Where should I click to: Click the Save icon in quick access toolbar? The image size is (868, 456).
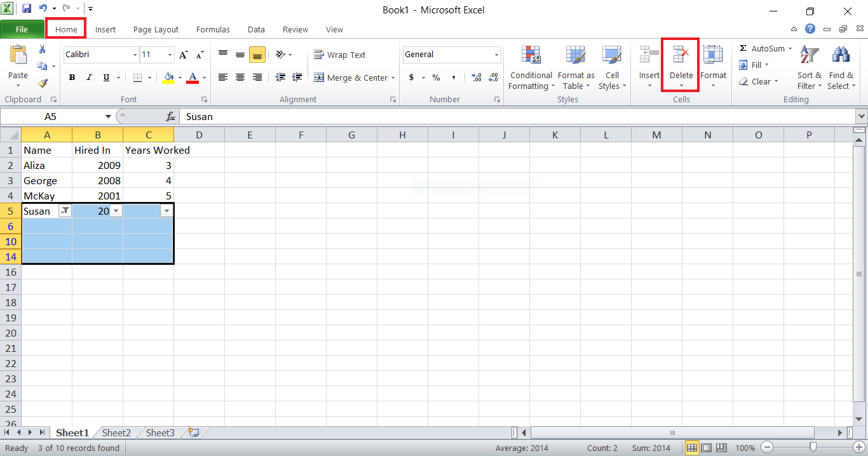[27, 9]
